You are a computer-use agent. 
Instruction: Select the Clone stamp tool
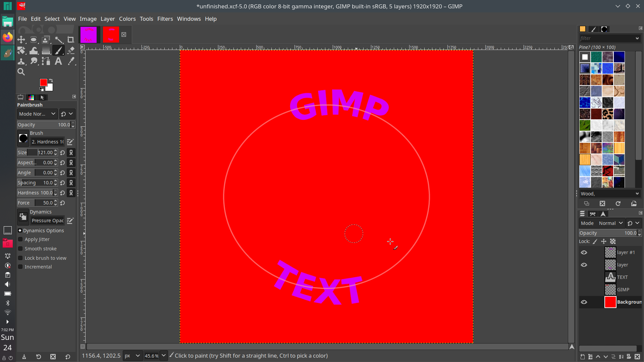pyautogui.click(x=21, y=61)
